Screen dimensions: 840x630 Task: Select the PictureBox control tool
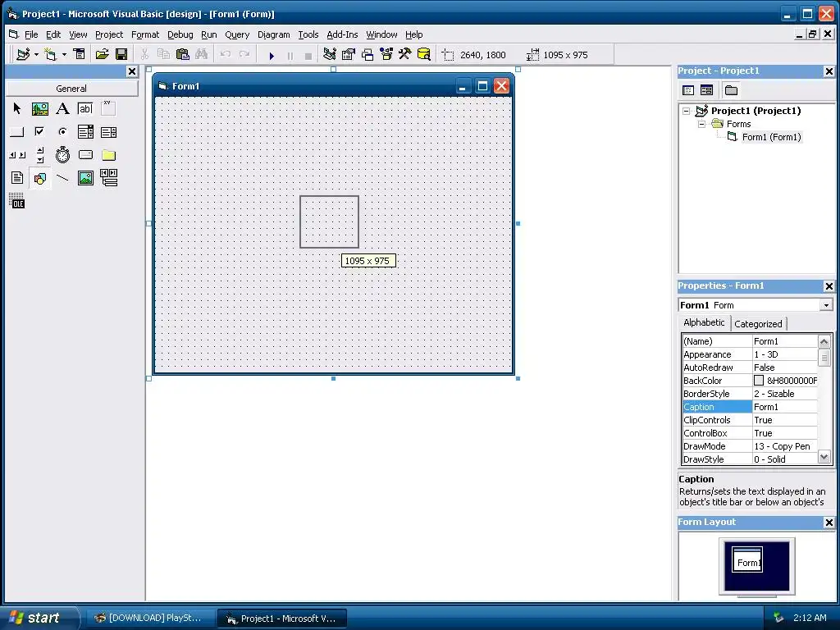point(40,109)
